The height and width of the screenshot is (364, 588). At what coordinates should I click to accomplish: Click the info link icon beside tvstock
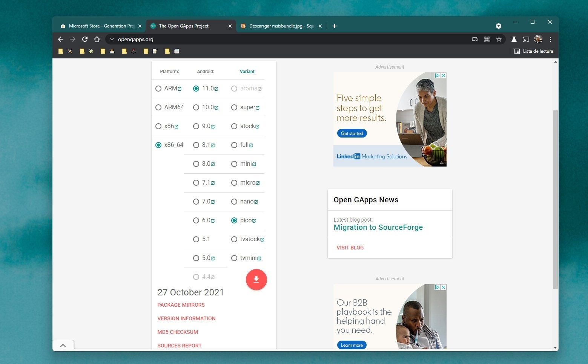click(x=262, y=240)
